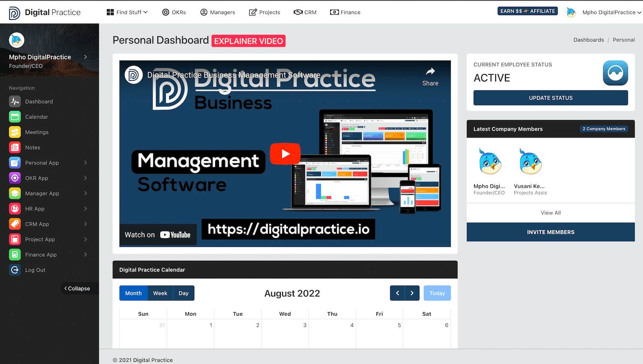This screenshot has height=364, width=643.
Task: Click Watch on YouTube link
Action: (158, 235)
